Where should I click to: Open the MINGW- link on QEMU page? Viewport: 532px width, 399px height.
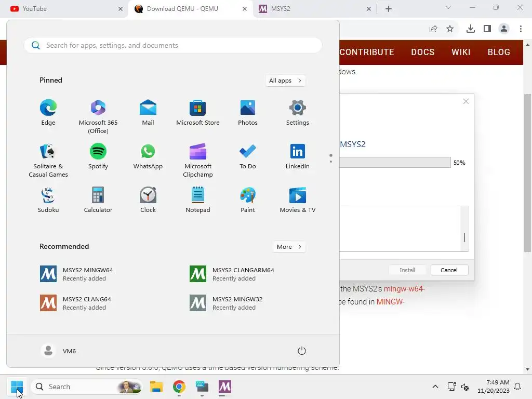click(390, 302)
